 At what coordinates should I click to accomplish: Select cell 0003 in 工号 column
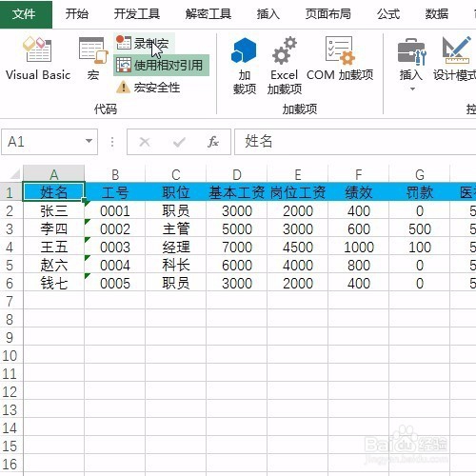coord(115,247)
